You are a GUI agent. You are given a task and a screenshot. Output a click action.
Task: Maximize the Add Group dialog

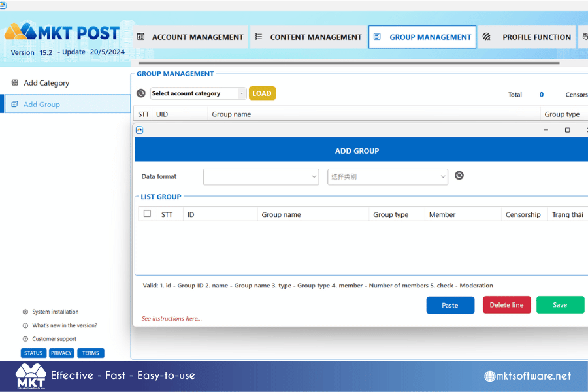pyautogui.click(x=567, y=130)
